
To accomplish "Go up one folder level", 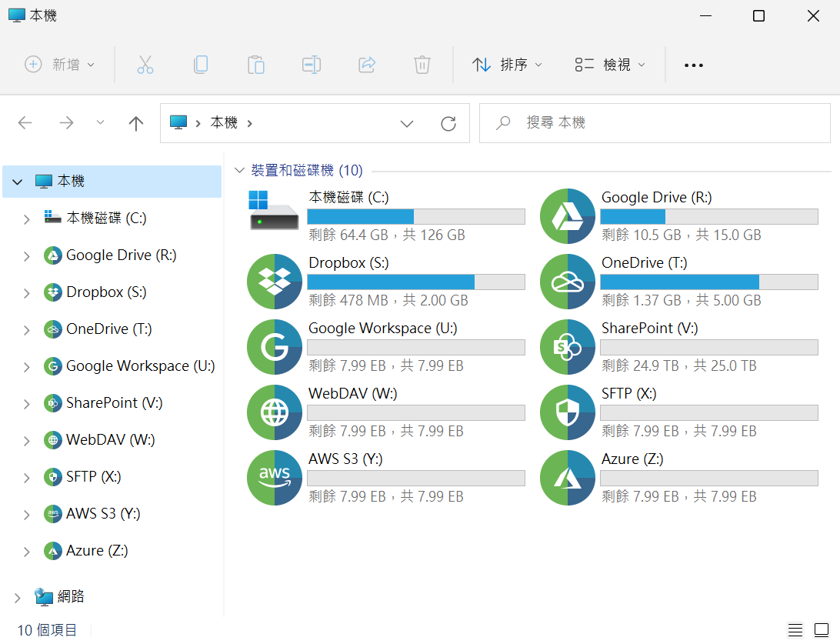I will [x=136, y=123].
